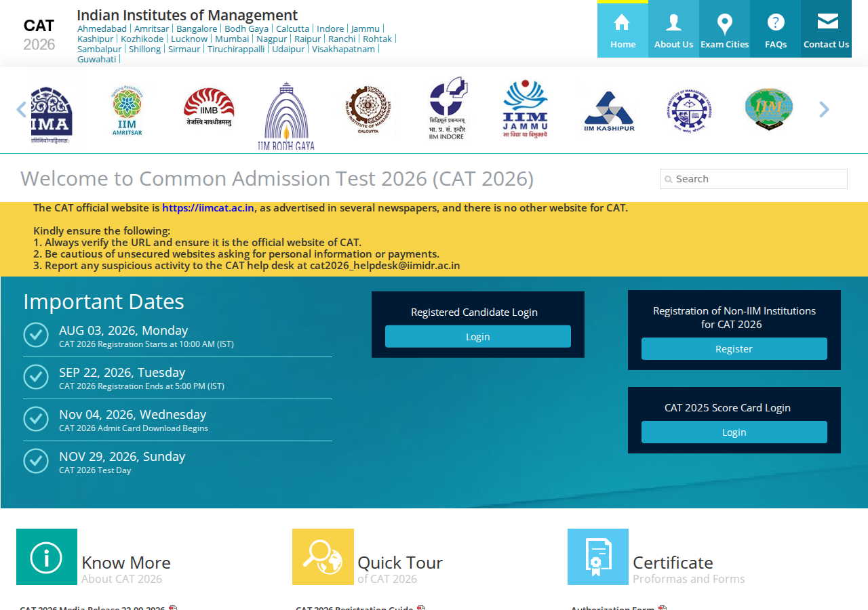Select the IIM Bodh Gaya logo
Viewport: 868px width, 610px height.
[286, 116]
